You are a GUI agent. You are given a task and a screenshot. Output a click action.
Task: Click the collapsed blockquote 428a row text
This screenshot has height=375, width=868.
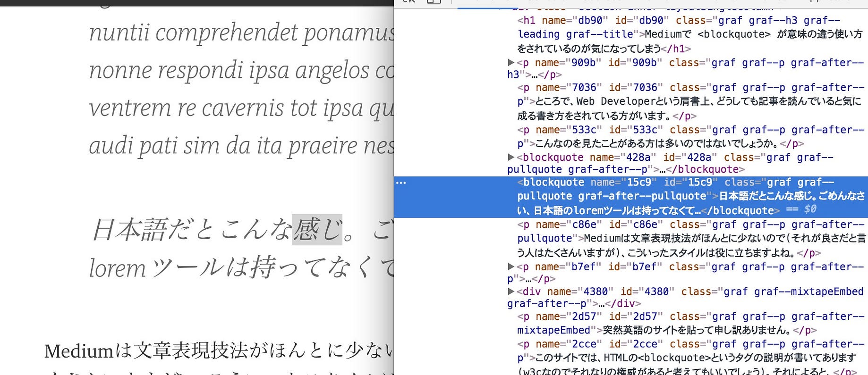pyautogui.click(x=671, y=163)
